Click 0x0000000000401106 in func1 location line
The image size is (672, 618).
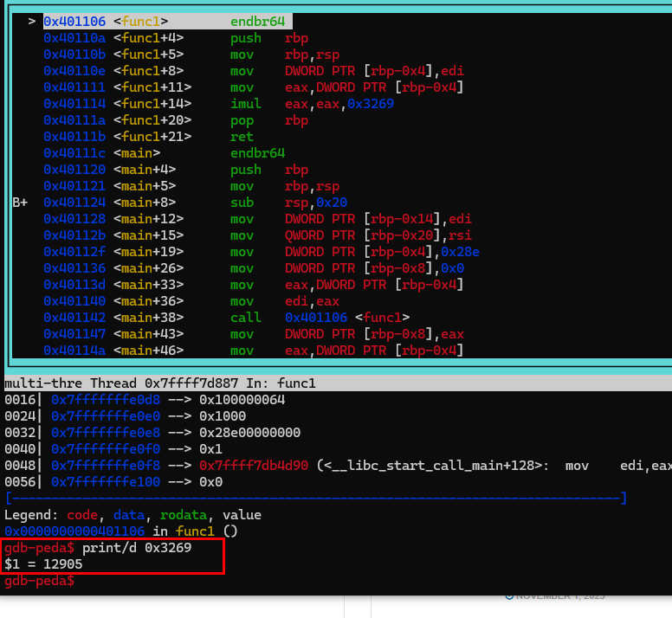click(74, 531)
